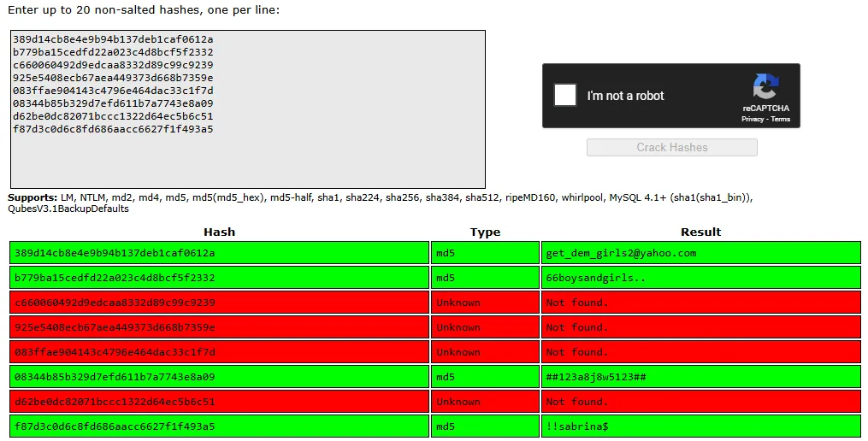The image size is (868, 441).
Task: Click the result ##123a8j8w5123##
Action: 595,377
